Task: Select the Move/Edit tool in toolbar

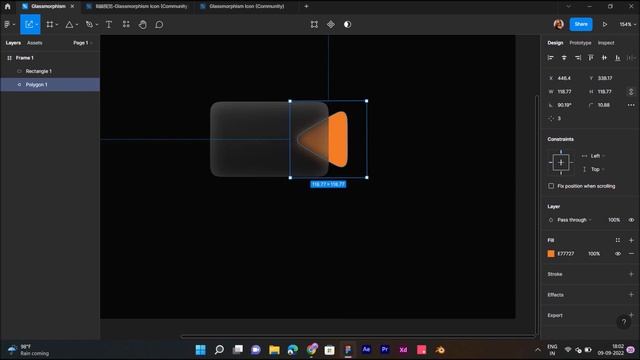Action: 29,24
